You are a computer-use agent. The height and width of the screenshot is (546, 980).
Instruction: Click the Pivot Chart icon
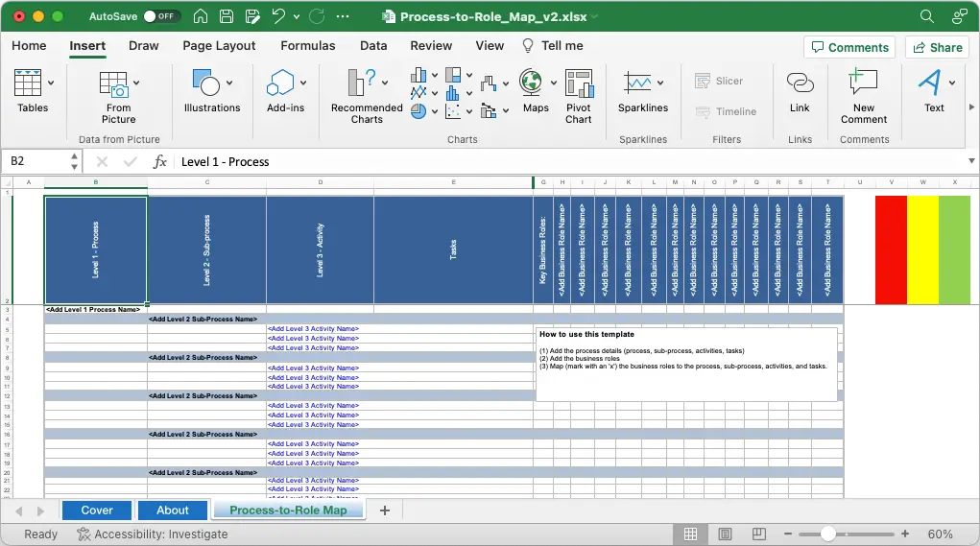click(x=580, y=83)
